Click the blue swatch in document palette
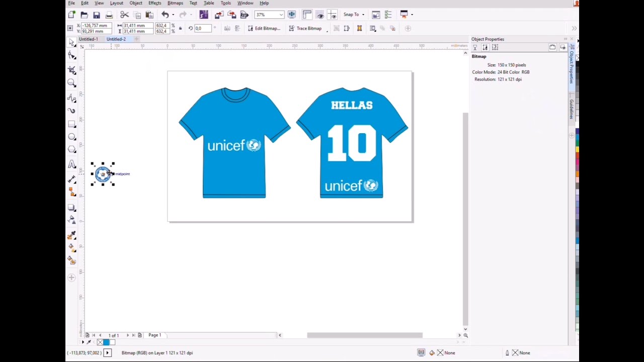 click(x=106, y=342)
